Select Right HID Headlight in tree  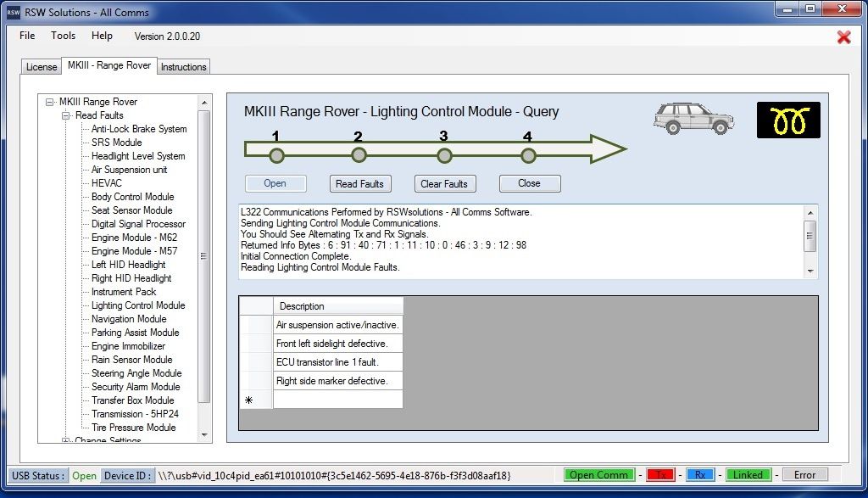pos(131,278)
